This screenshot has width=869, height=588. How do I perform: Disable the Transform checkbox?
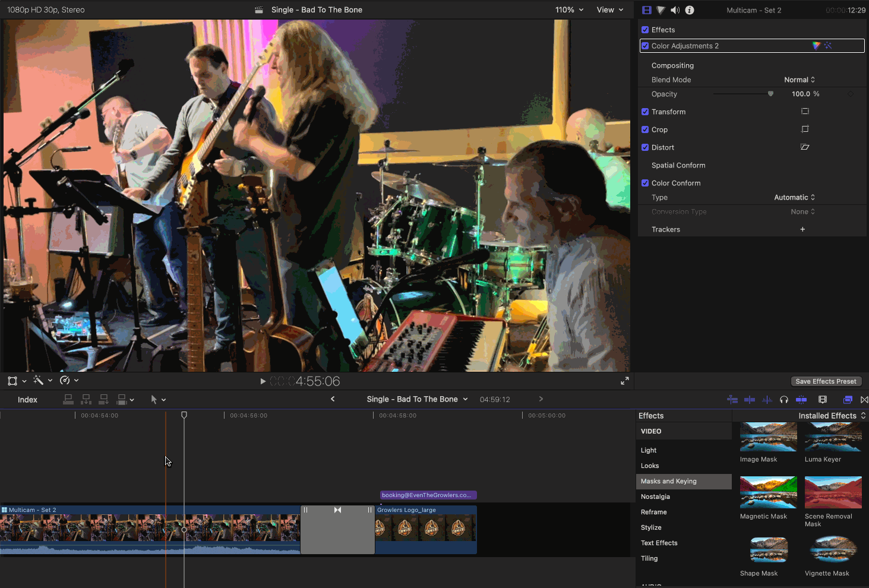point(645,112)
